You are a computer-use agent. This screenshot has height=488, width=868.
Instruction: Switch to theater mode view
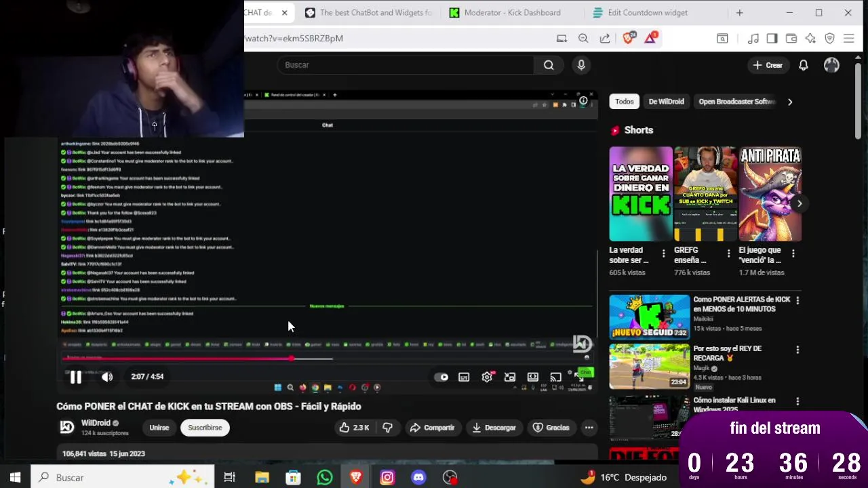pyautogui.click(x=533, y=378)
